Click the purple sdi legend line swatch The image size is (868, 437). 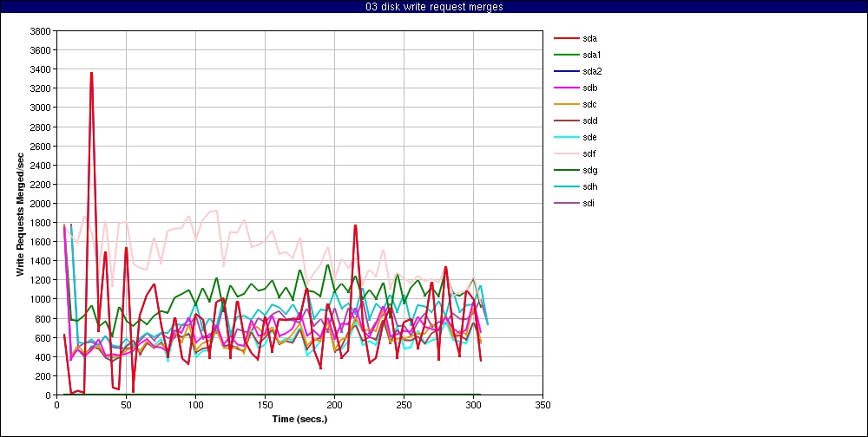tap(565, 203)
